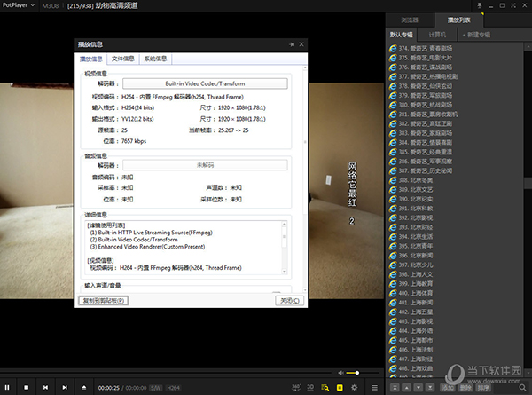Click the 删除 (Delete) playlist button
Viewport: 532px width, 395px height.
(x=465, y=388)
